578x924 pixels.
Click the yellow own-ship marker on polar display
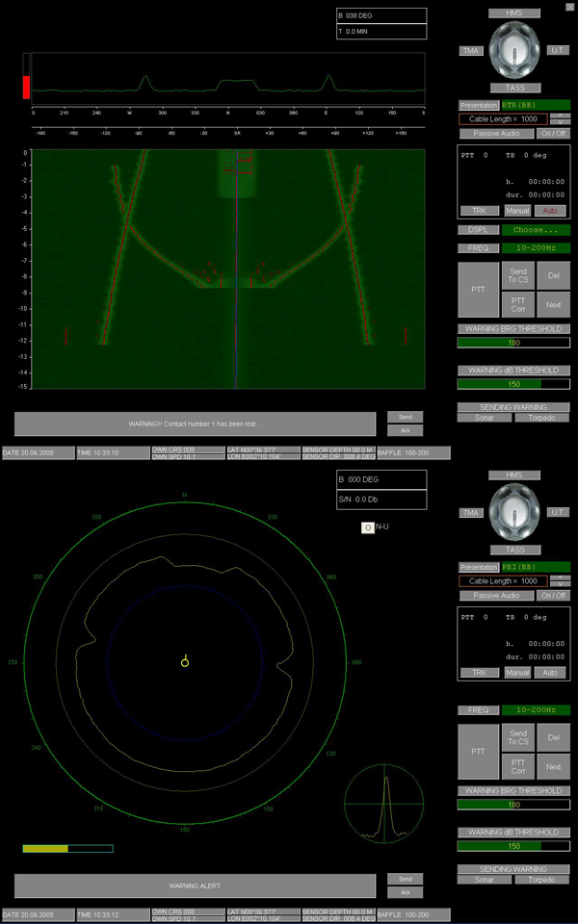click(x=185, y=661)
